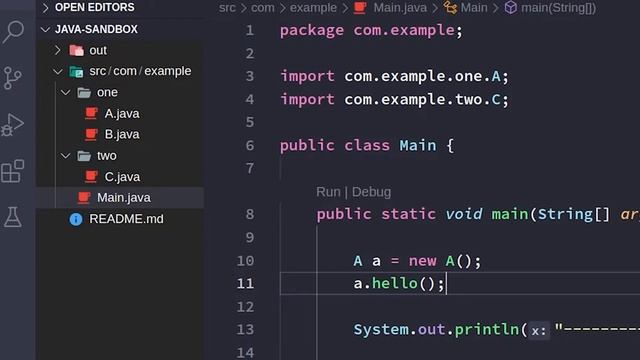Click the example breadcrumb segment

pos(313,8)
